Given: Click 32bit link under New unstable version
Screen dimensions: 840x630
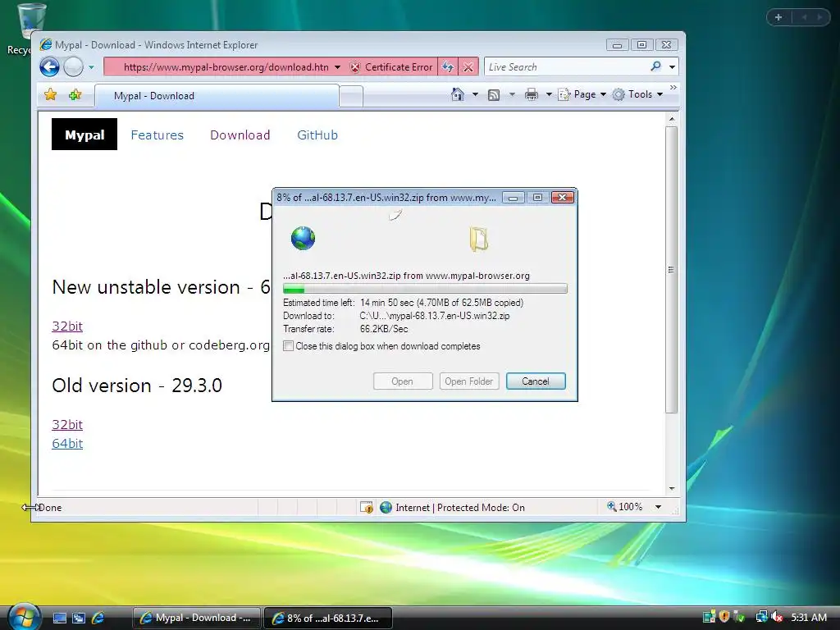Looking at the screenshot, I should click(x=67, y=326).
